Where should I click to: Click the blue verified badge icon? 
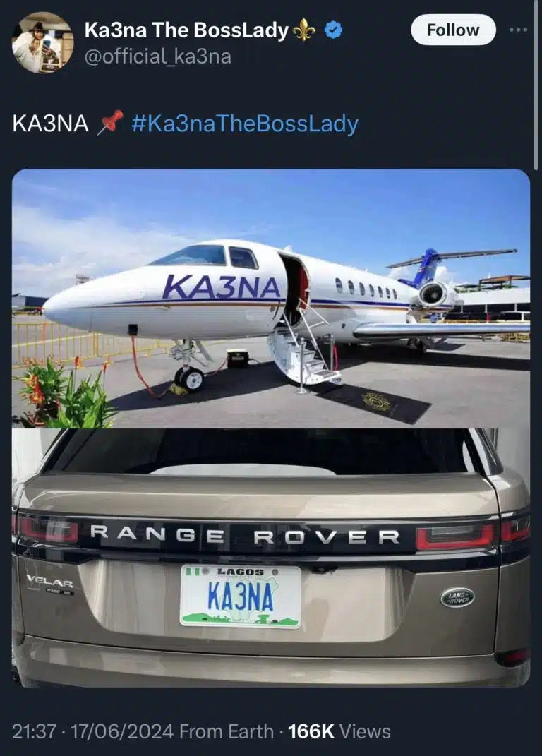coord(333,30)
